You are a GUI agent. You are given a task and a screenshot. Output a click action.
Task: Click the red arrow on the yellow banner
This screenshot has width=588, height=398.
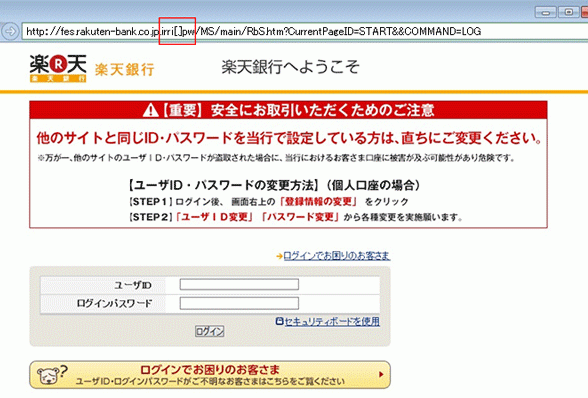pos(381,374)
